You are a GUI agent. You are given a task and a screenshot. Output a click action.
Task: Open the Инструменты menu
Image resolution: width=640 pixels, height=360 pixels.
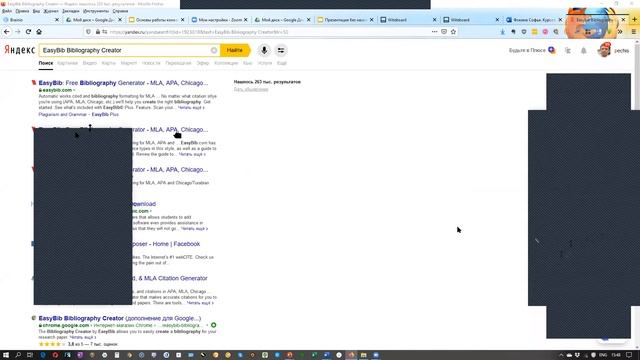(x=96, y=11)
